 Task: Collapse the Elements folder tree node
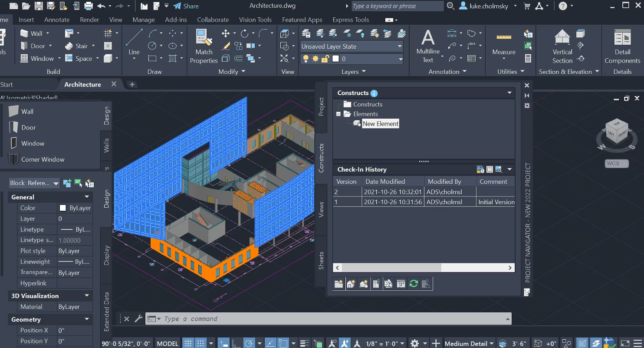pos(338,114)
